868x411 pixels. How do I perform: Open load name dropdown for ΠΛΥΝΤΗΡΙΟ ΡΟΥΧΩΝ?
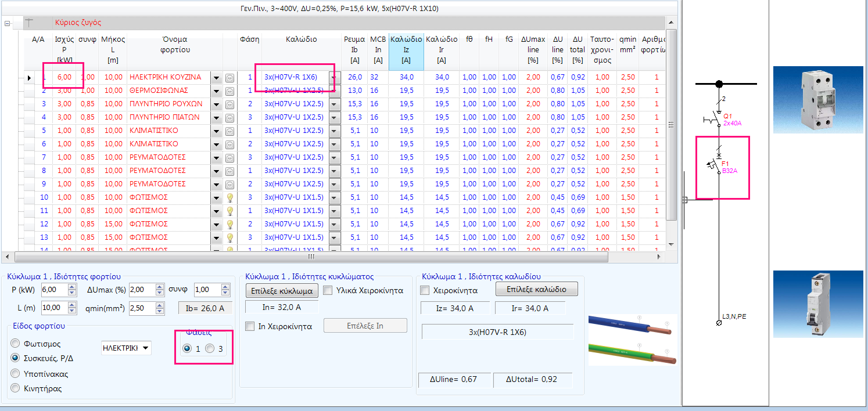pos(216,104)
